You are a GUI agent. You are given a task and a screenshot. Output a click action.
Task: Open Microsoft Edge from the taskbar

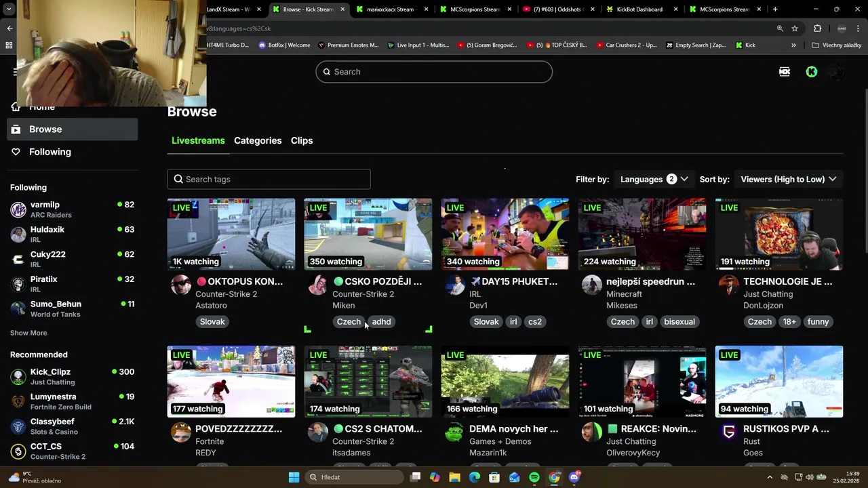(475, 477)
